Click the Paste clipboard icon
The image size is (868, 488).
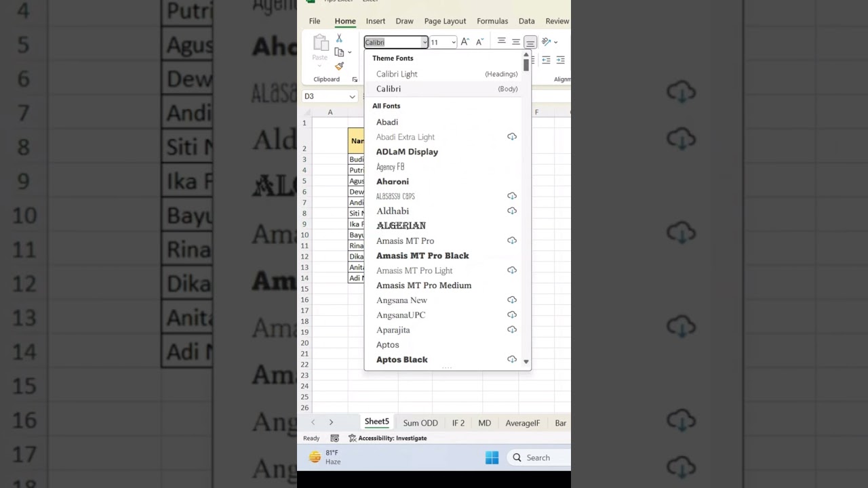pyautogui.click(x=321, y=43)
